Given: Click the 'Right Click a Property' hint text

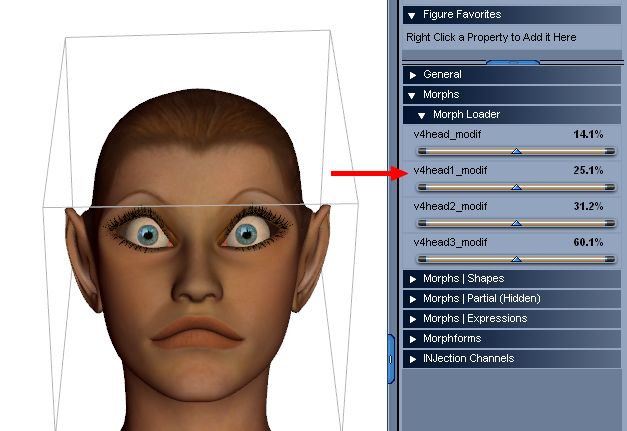Looking at the screenshot, I should (491, 38).
